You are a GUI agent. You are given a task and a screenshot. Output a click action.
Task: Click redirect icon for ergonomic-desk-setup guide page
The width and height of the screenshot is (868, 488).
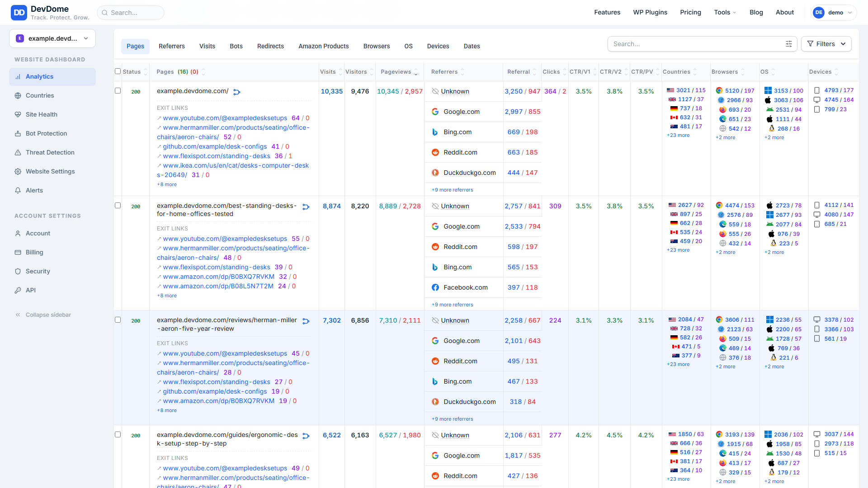(x=306, y=436)
